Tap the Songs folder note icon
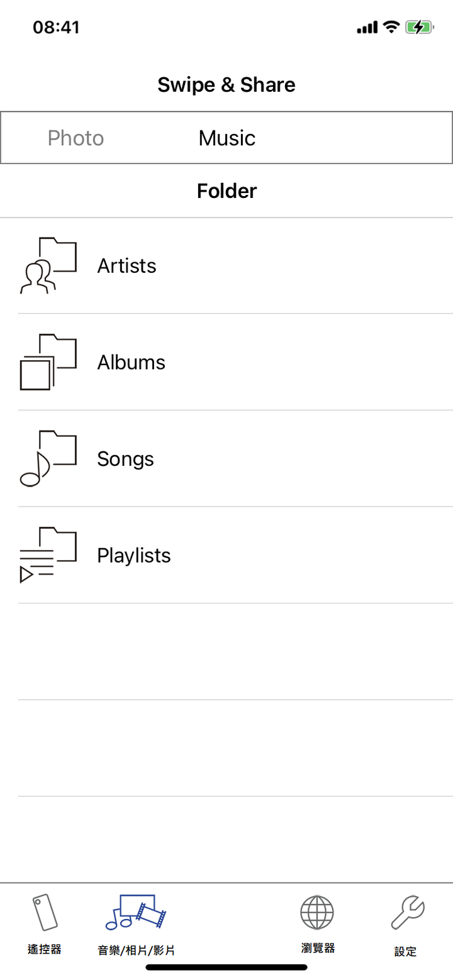This screenshot has width=453, height=980. (48, 459)
